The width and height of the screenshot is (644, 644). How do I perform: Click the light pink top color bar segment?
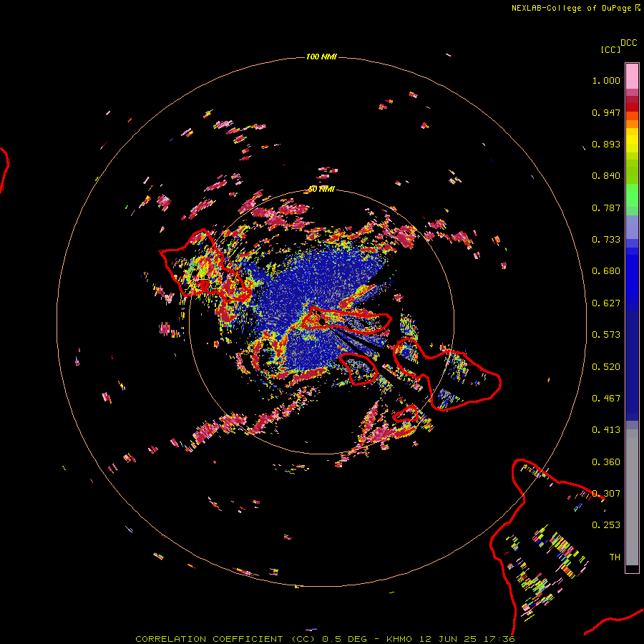[632, 76]
